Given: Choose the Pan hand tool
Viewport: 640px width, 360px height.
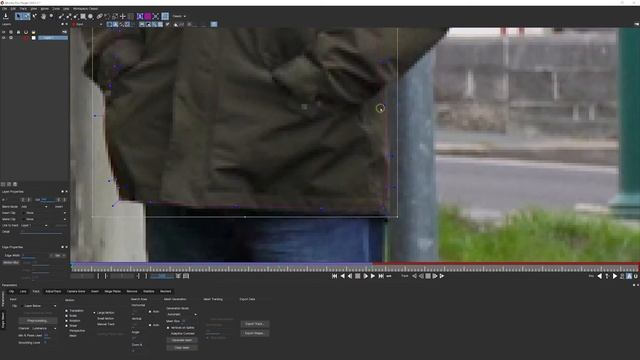Looking at the screenshot, I should pyautogui.click(x=43, y=16).
